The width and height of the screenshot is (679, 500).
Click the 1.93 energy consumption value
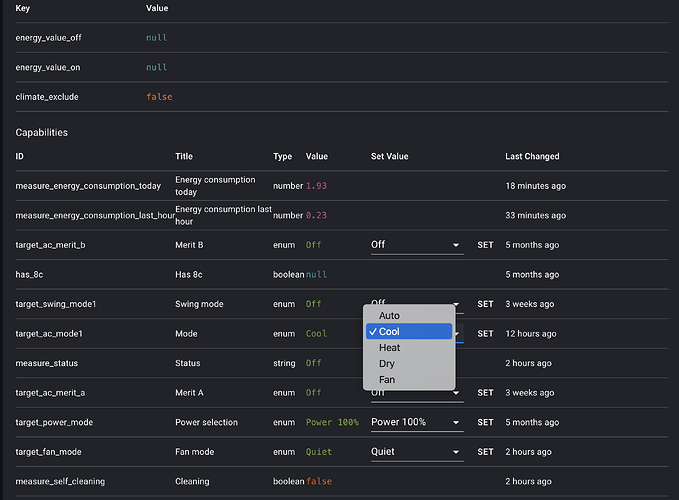pyautogui.click(x=316, y=186)
